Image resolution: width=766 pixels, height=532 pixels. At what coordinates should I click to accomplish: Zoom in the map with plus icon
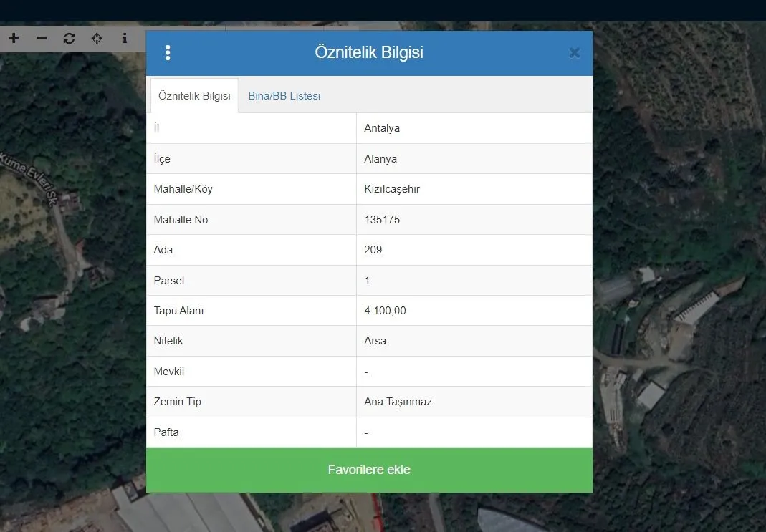pos(14,38)
